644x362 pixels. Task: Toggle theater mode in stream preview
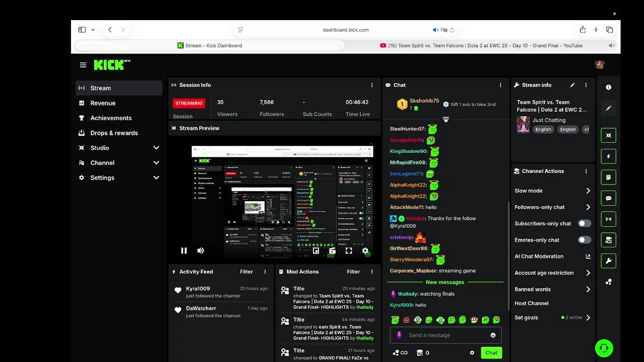click(x=332, y=250)
